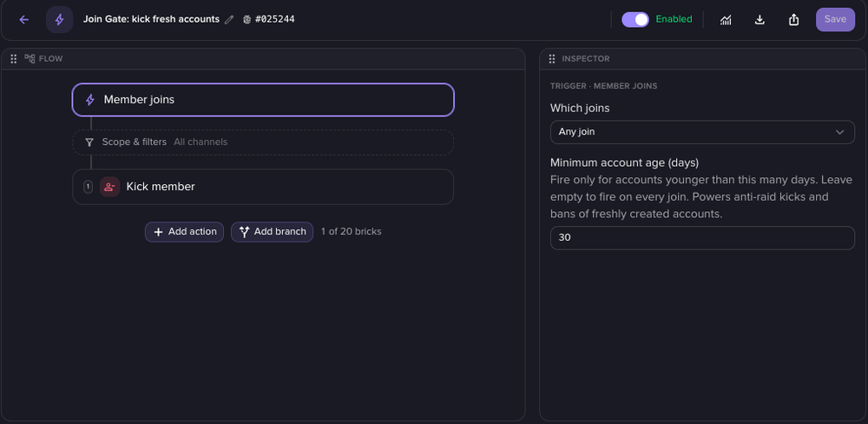Viewport: 868px width, 424px height.
Task: Open the Which joins dropdown
Action: coord(702,132)
